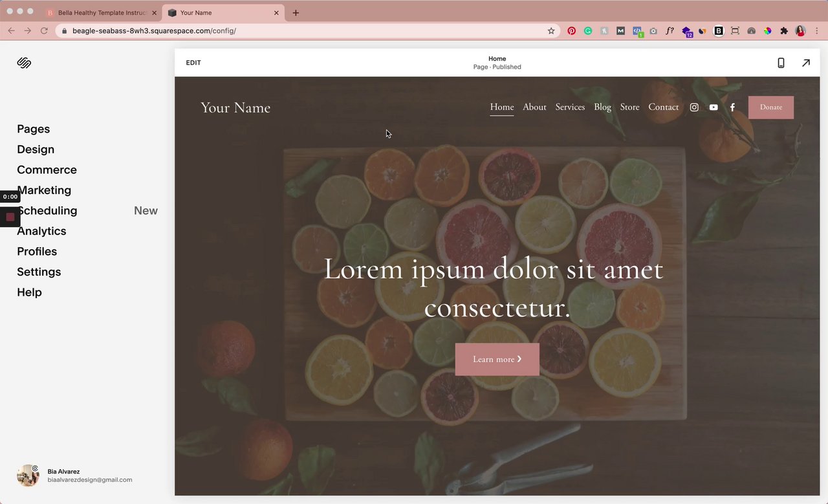Go to Blog nav link
Screen dimensions: 828x504
pos(602,107)
